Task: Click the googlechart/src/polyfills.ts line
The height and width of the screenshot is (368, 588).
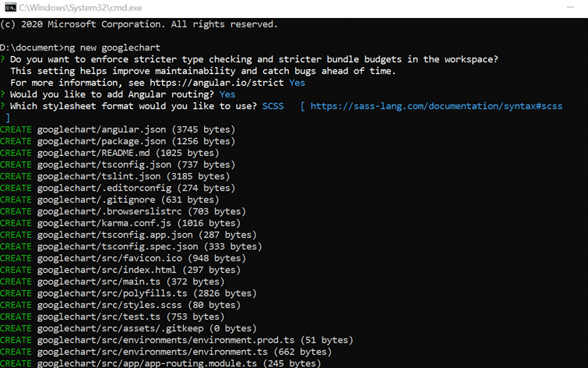Action: [x=129, y=293]
